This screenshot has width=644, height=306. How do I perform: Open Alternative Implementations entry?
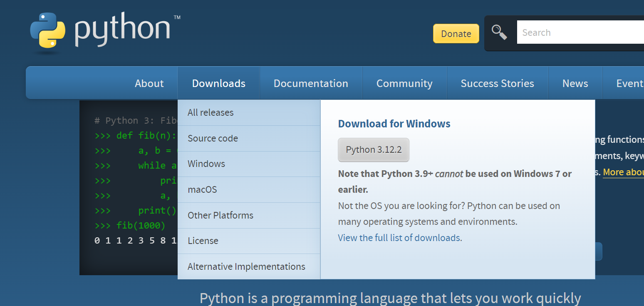(249, 266)
